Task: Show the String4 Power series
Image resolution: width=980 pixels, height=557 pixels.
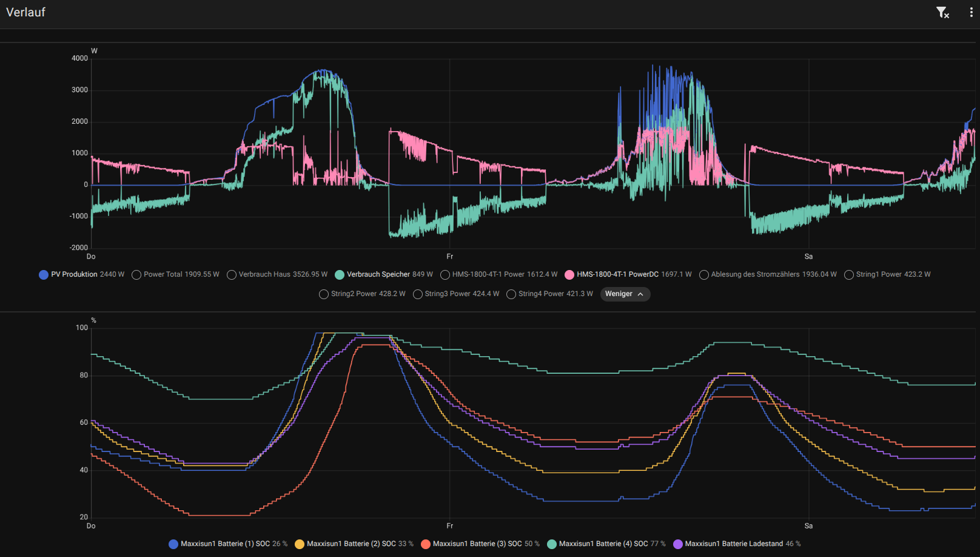Action: pyautogui.click(x=549, y=294)
